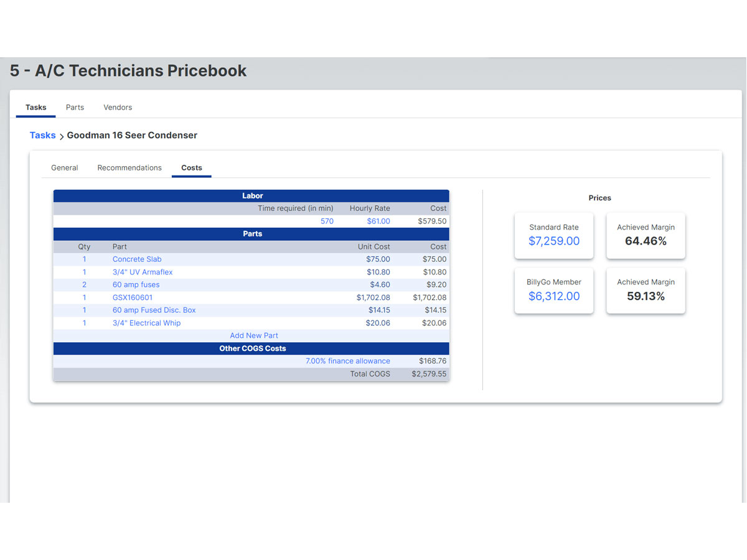Switch to the Recommendations sub-tab
This screenshot has height=560, width=747.
(129, 167)
